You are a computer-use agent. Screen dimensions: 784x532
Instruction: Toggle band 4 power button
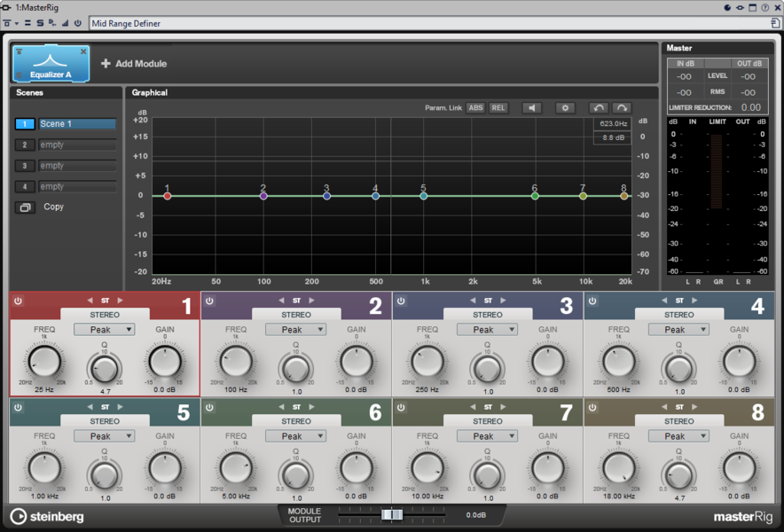point(592,301)
